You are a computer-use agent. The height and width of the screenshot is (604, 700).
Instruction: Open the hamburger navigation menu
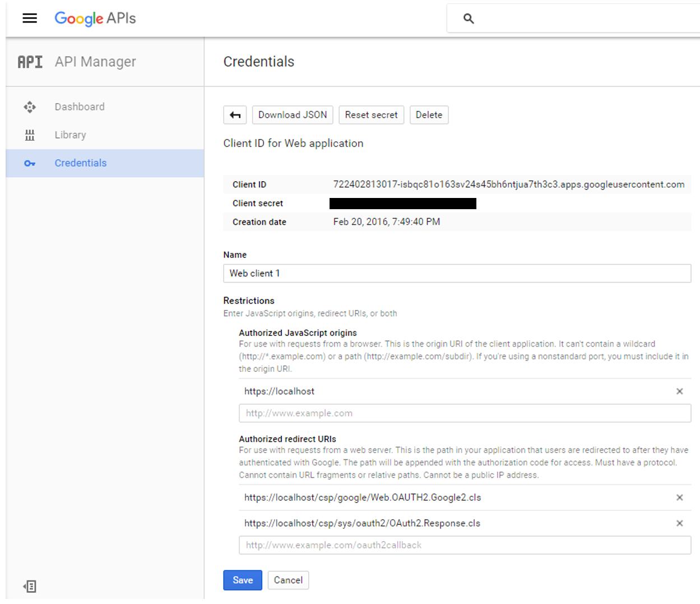(x=30, y=19)
